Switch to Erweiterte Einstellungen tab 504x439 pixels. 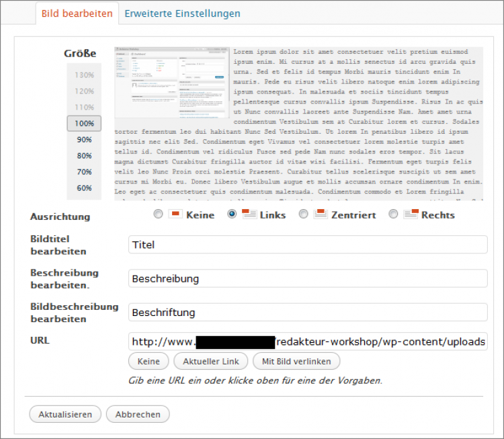[x=182, y=13]
